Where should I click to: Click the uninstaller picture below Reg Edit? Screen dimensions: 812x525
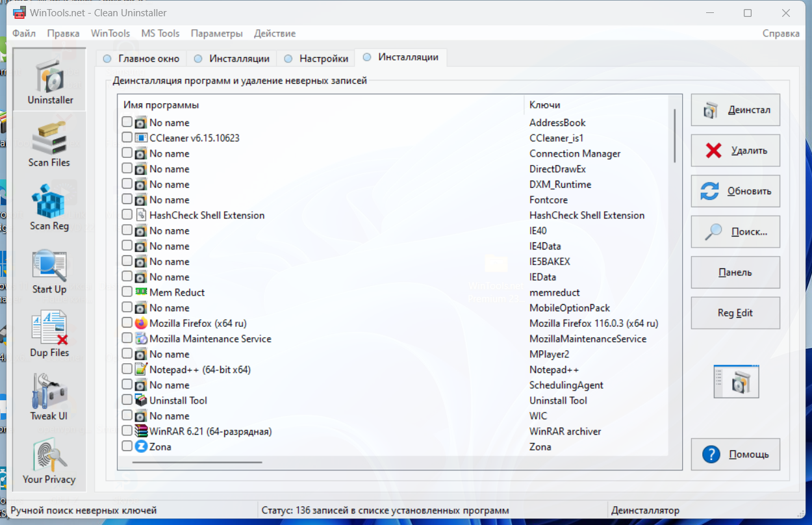[x=736, y=381]
